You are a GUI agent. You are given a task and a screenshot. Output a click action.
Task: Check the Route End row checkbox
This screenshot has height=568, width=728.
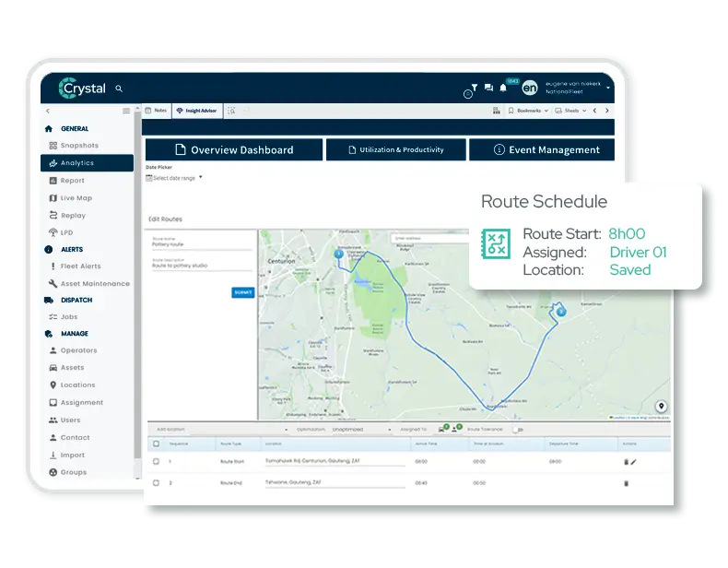click(156, 483)
